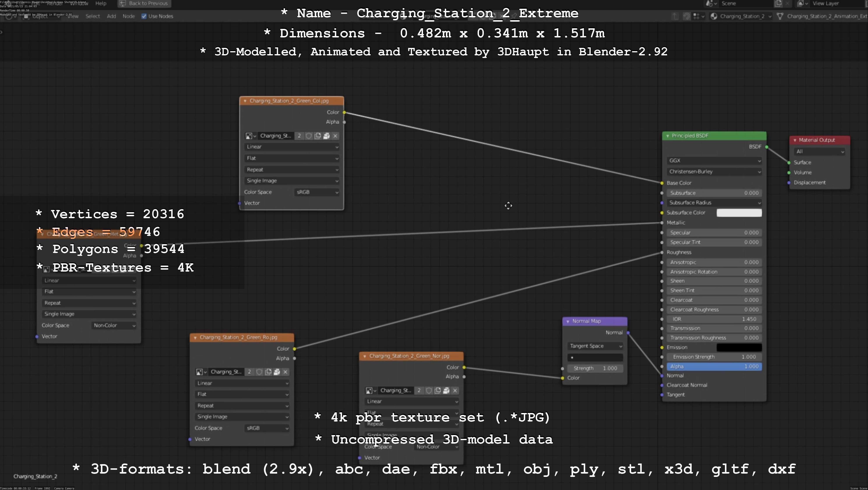Viewport: 868px width, 490px height.
Task: Toggle fake user shield on Green_Col image
Action: (x=309, y=136)
